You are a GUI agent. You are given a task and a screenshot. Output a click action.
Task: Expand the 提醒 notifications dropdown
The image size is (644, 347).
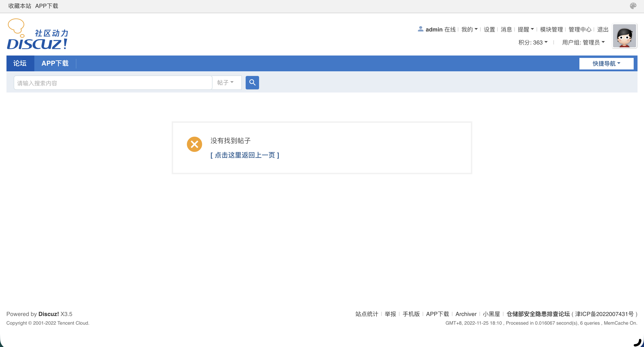(526, 30)
